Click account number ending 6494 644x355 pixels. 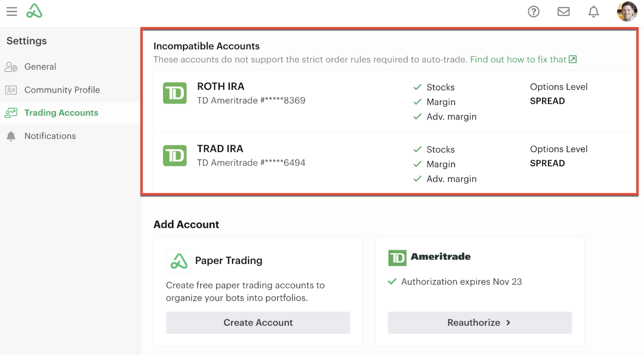[x=251, y=163]
